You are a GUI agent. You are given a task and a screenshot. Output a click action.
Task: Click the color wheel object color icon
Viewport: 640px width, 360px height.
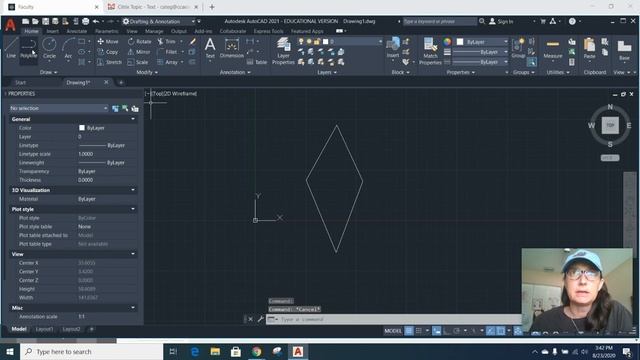click(448, 42)
